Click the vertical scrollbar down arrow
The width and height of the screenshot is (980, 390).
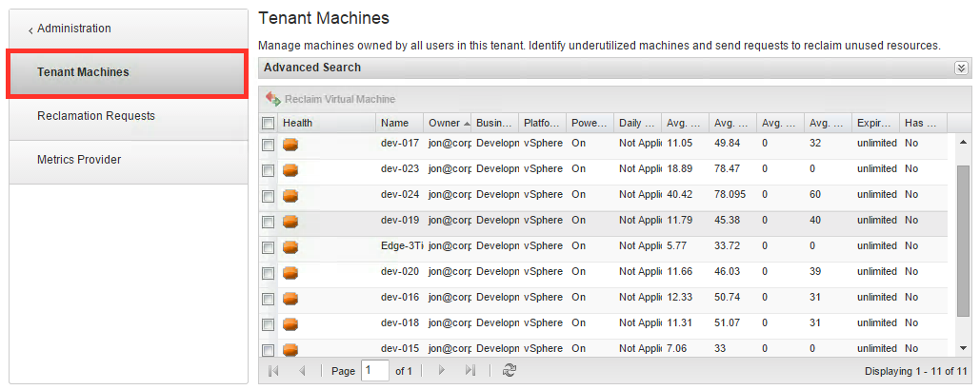963,347
